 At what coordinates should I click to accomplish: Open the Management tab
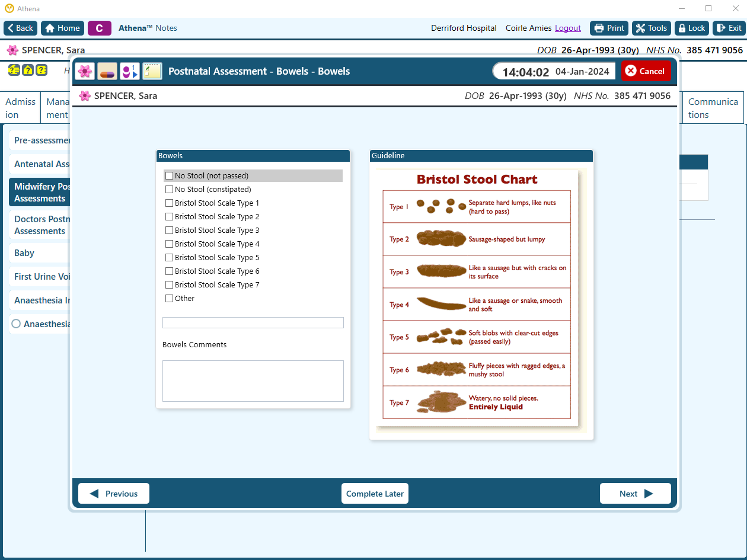[57, 108]
